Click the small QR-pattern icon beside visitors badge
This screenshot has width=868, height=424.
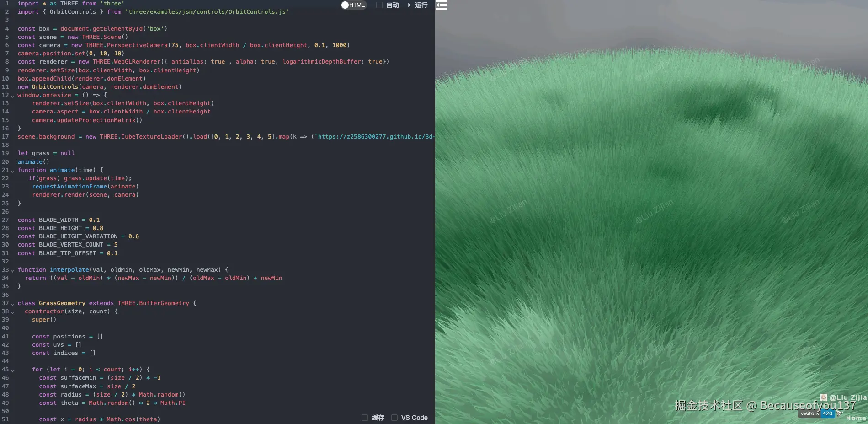pyautogui.click(x=840, y=413)
